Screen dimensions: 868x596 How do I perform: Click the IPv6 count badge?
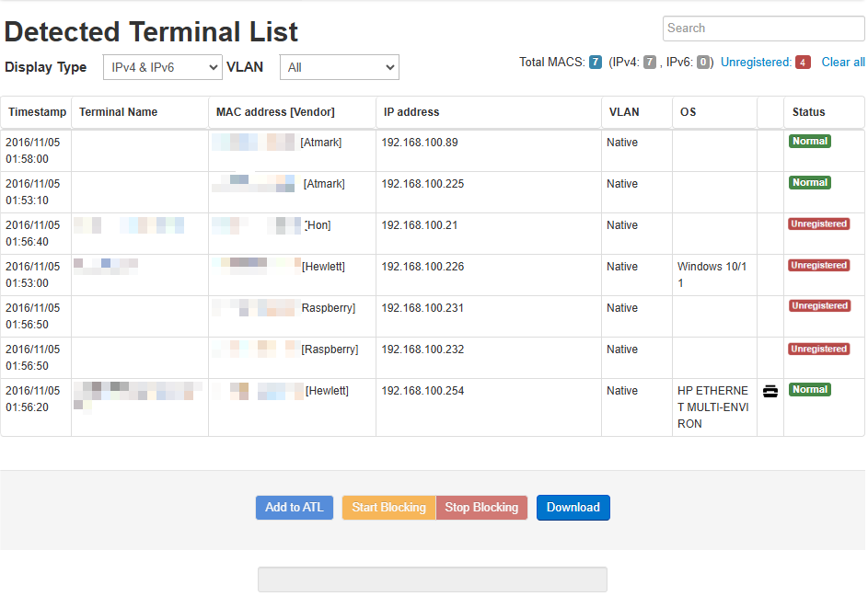click(703, 63)
